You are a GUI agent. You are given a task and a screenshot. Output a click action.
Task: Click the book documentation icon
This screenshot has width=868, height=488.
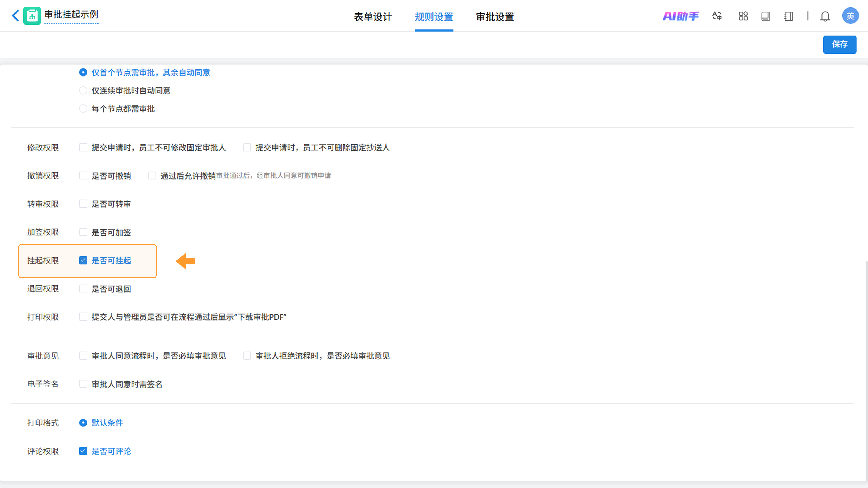pos(765,16)
